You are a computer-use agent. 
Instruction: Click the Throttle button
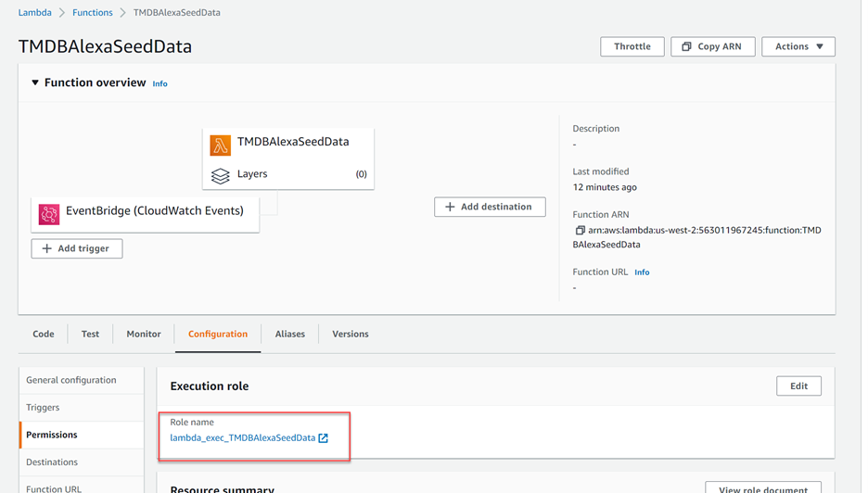click(x=632, y=46)
